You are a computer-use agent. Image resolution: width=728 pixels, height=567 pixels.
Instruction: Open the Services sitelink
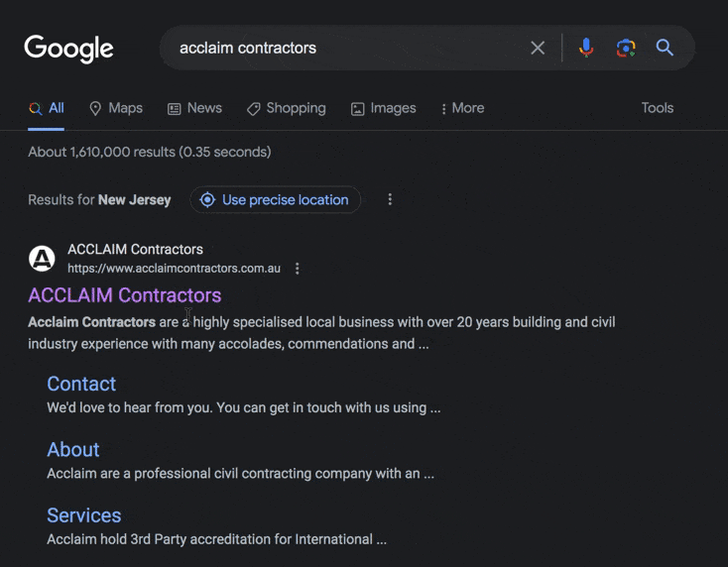click(84, 515)
